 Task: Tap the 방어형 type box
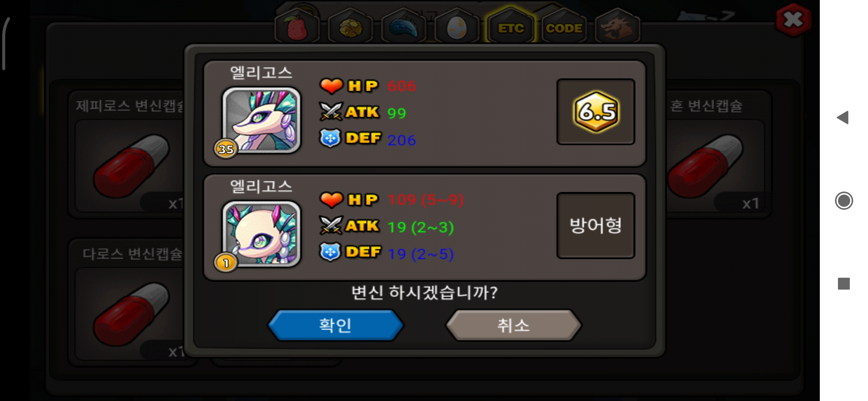596,225
